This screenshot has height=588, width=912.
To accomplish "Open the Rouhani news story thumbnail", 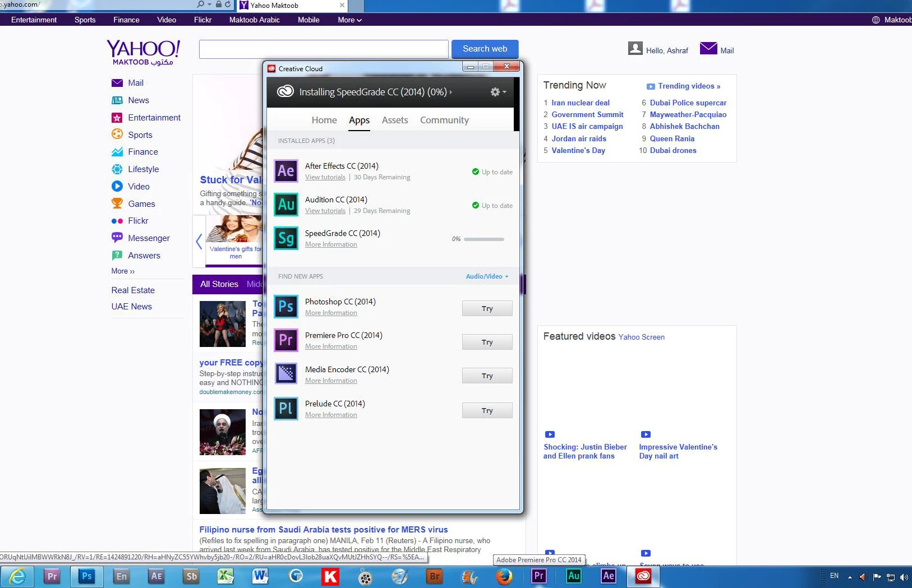I will click(x=223, y=432).
